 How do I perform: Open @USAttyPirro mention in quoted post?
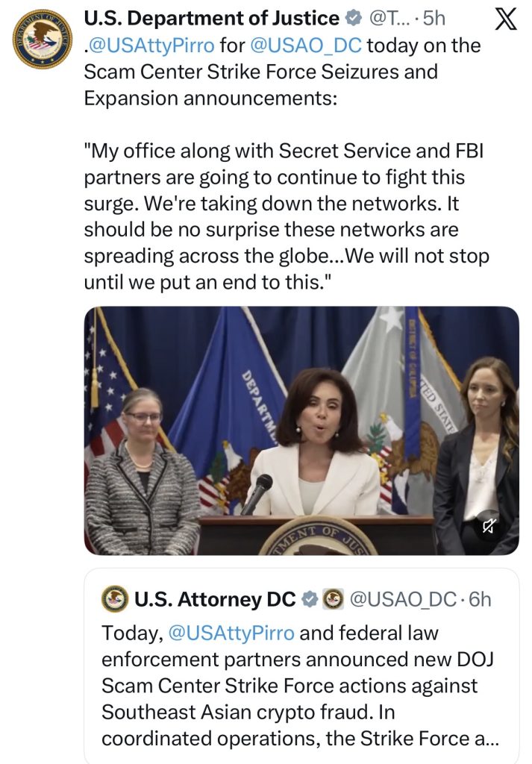point(231,633)
